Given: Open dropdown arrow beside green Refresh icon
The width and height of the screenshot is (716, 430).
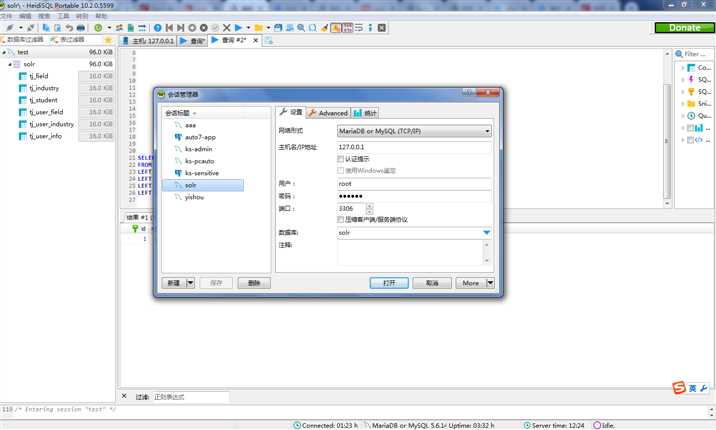Looking at the screenshot, I should [x=109, y=28].
